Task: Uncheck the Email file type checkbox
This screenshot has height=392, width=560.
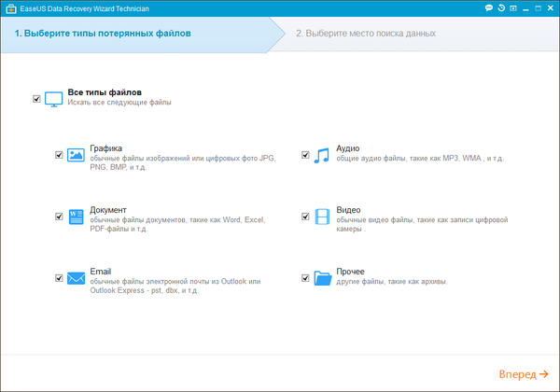Action: pos(59,278)
